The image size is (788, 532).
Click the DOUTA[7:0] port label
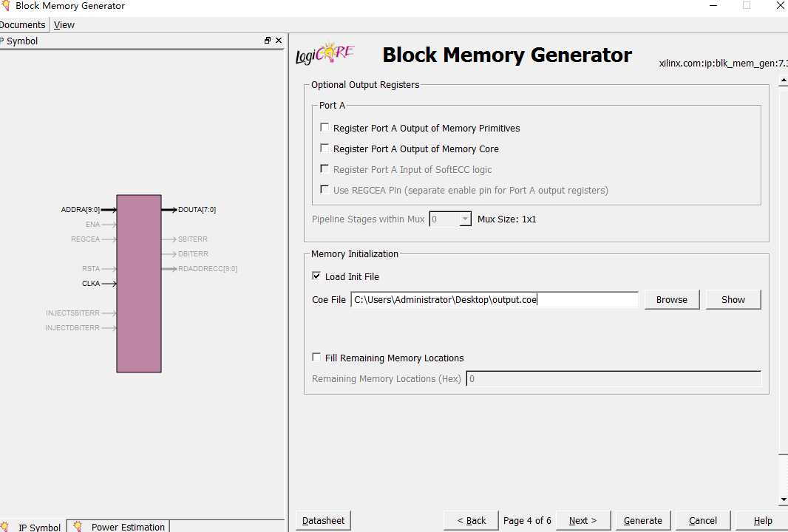click(x=197, y=210)
